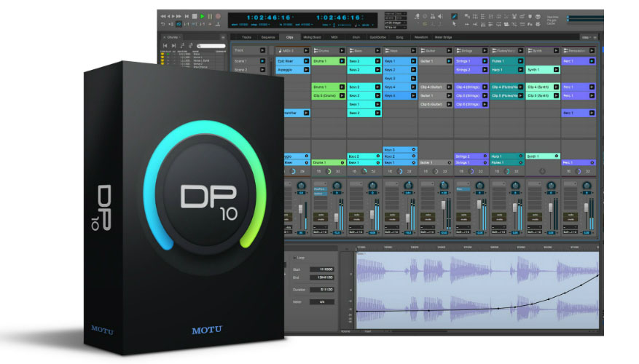Select the last volume curve point on waveform

tap(597, 276)
